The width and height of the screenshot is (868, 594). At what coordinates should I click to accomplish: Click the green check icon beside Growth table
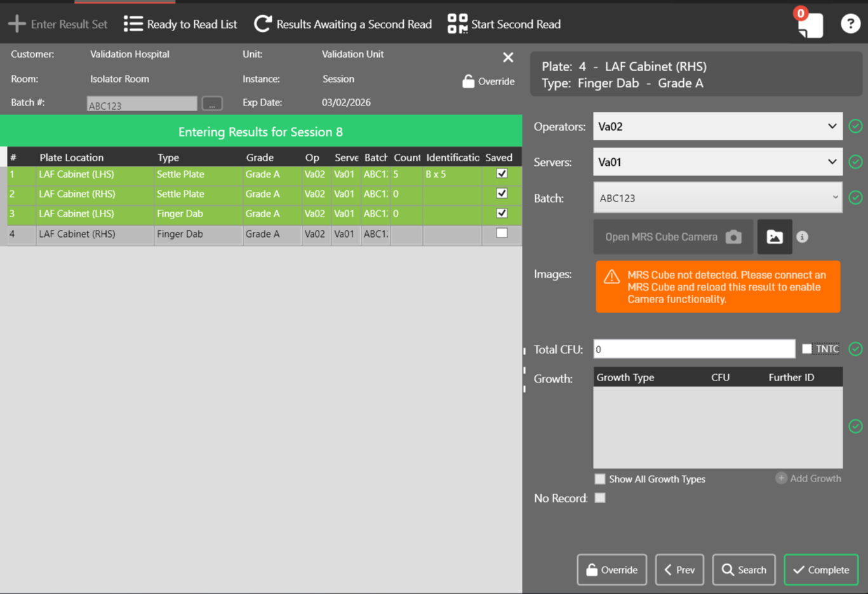coord(855,426)
